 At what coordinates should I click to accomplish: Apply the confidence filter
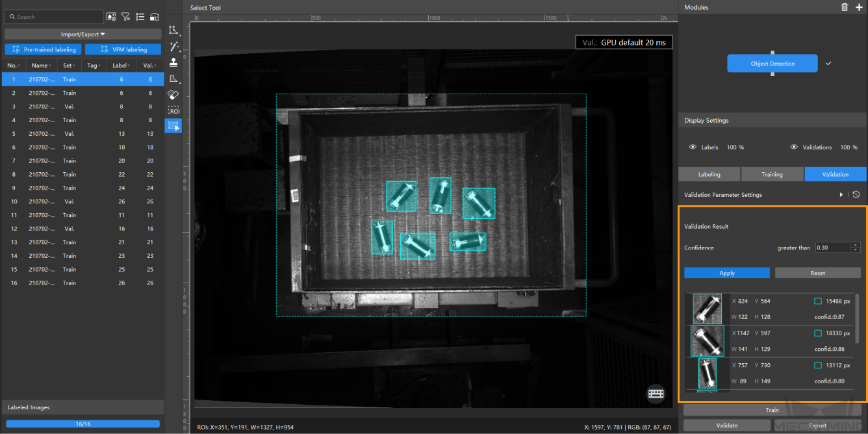click(x=727, y=273)
